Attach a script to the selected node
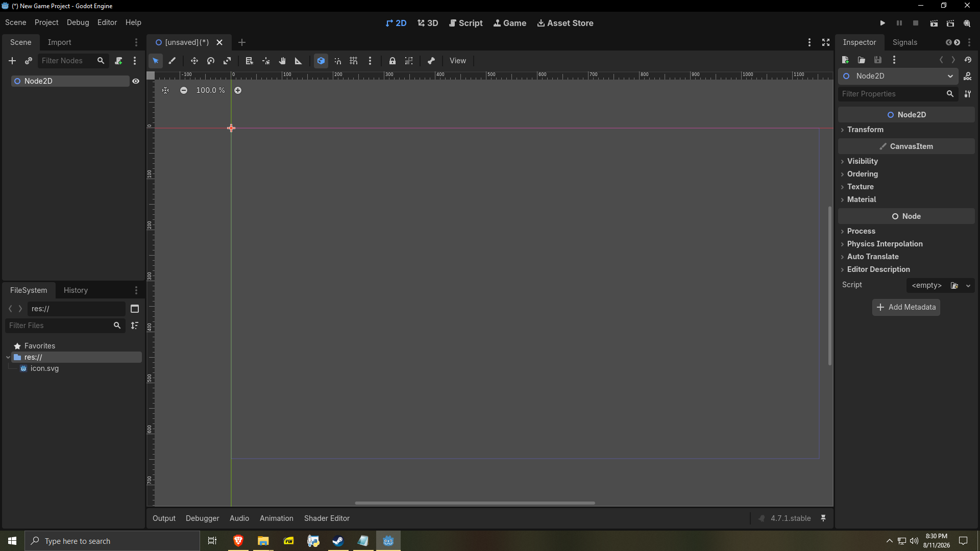The image size is (980, 551). click(x=119, y=61)
